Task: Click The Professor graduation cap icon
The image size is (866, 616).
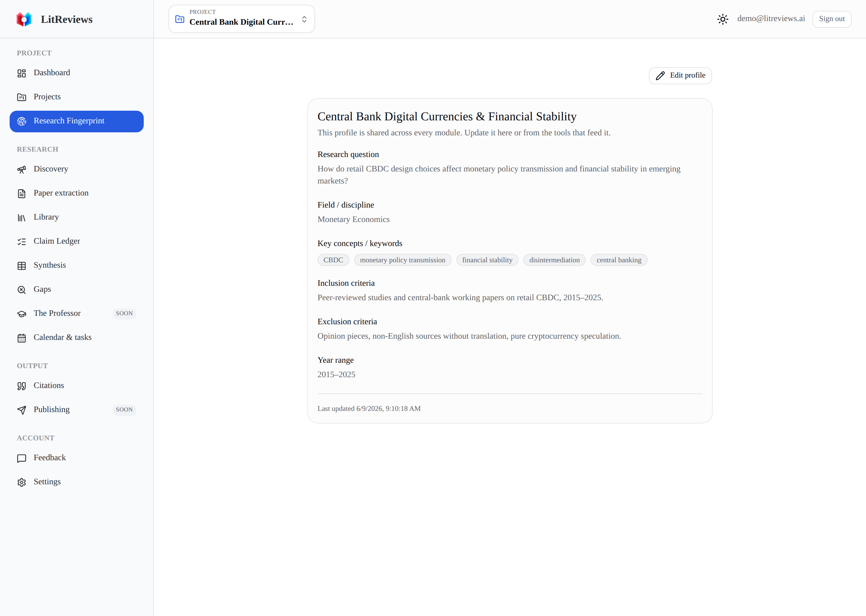Action: point(22,314)
